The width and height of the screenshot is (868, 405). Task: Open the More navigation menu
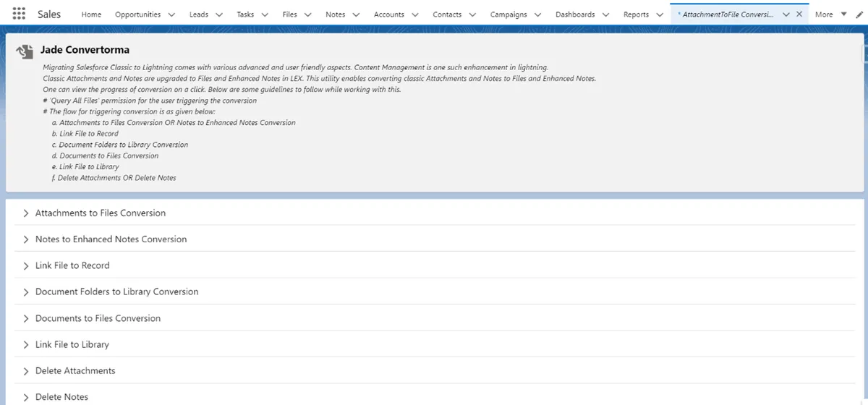point(830,14)
